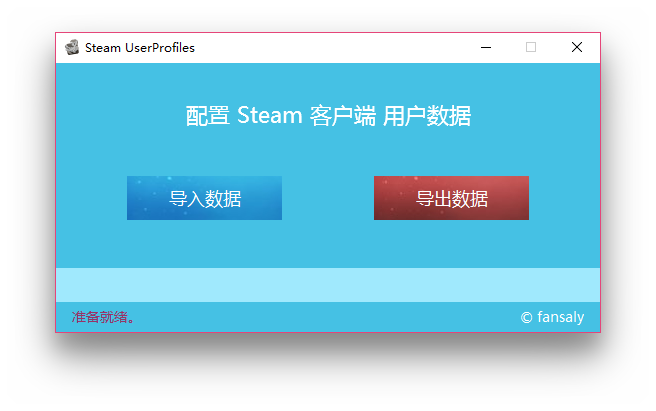Click the disabled maximize button
This screenshot has width=656, height=411.
coord(531,47)
